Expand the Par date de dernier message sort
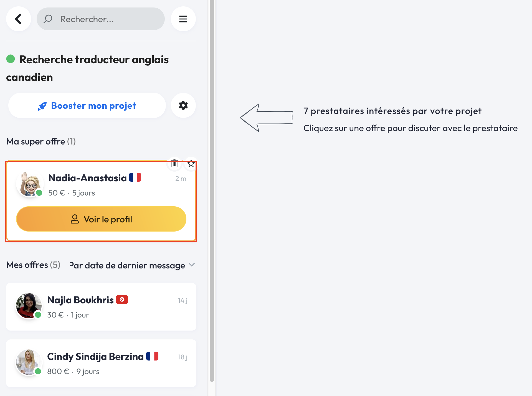This screenshot has height=396, width=532. [128, 265]
